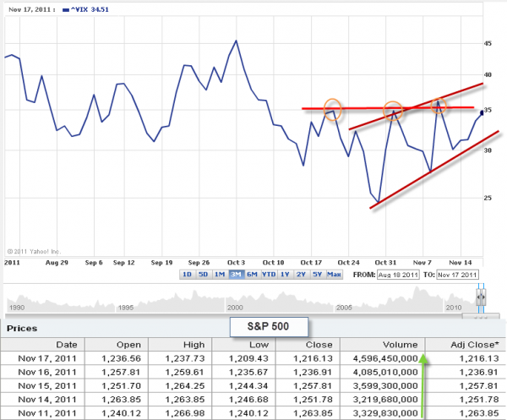Switch chart to 2Y range
The height and width of the screenshot is (420, 507).
tap(302, 275)
